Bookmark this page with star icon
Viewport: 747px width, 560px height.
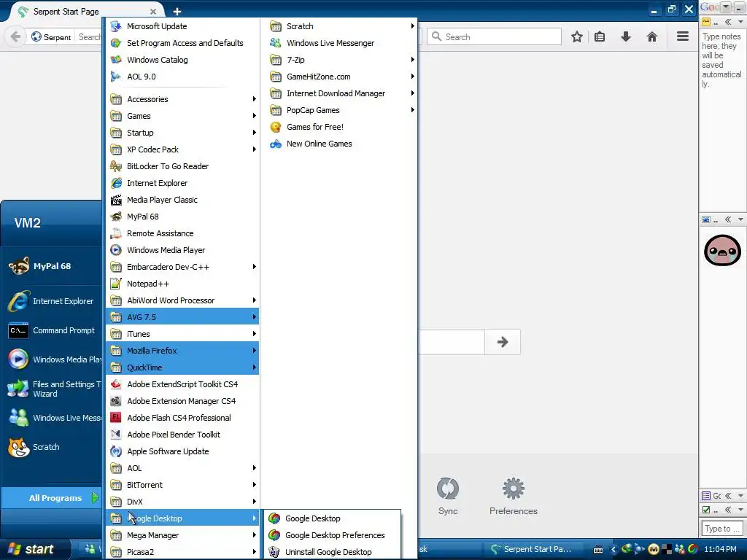tap(577, 36)
